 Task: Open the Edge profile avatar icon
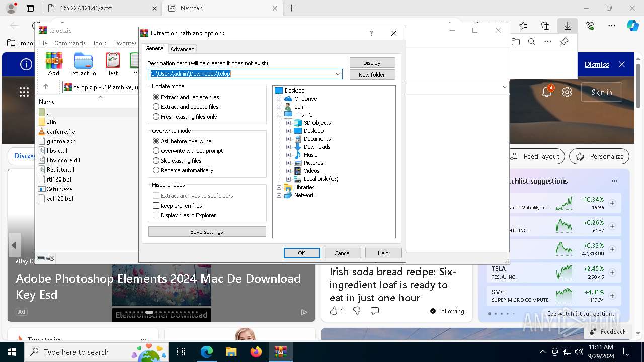tap(11, 8)
